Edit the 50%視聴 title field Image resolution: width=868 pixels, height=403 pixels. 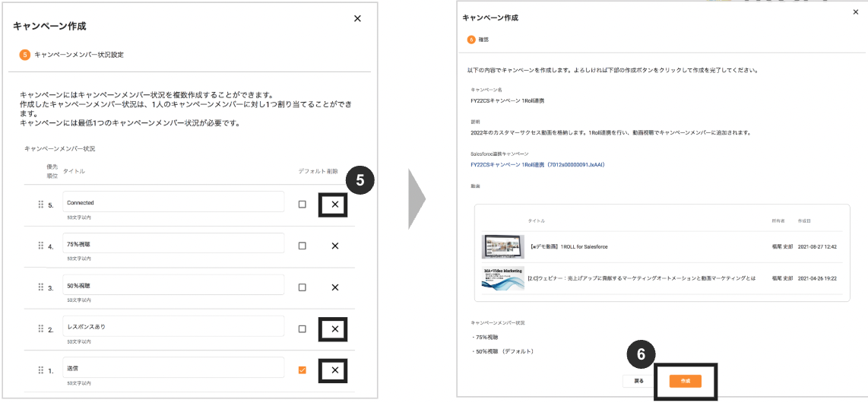(x=173, y=285)
